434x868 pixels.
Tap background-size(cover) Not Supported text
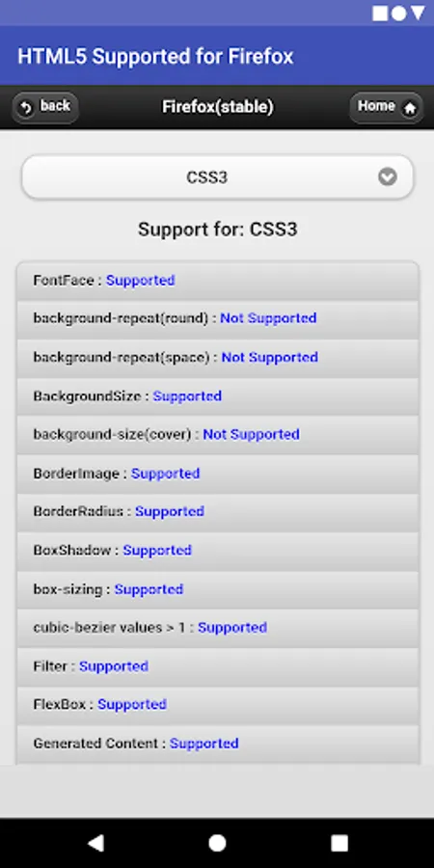(251, 435)
